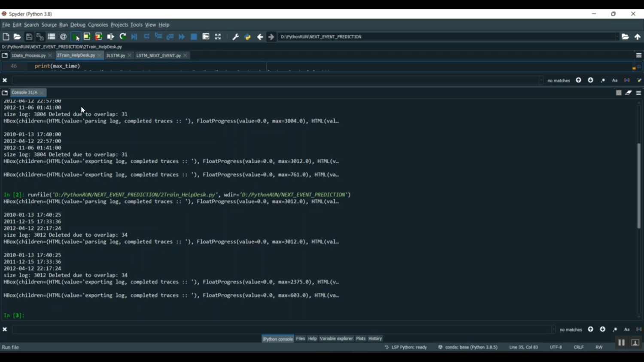The image size is (644, 362).
Task: Expand the working directory path dropdown
Action: pyautogui.click(x=617, y=37)
